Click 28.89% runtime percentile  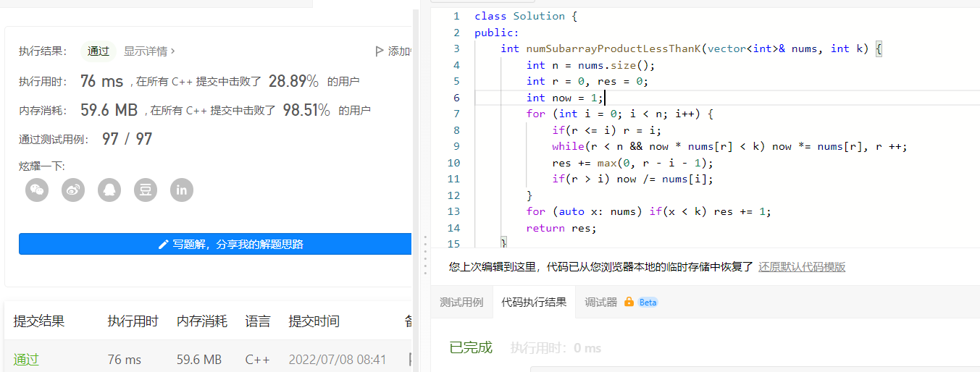coord(293,81)
